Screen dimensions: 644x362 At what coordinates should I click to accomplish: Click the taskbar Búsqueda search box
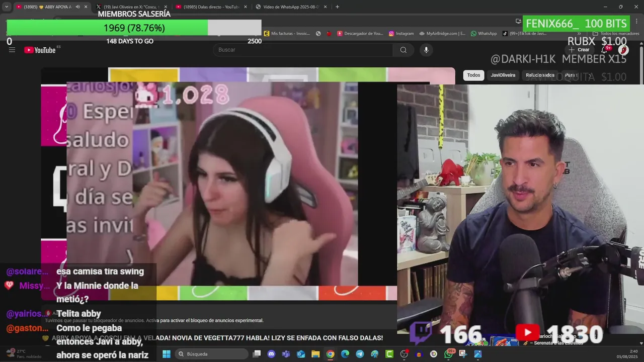pos(212,354)
